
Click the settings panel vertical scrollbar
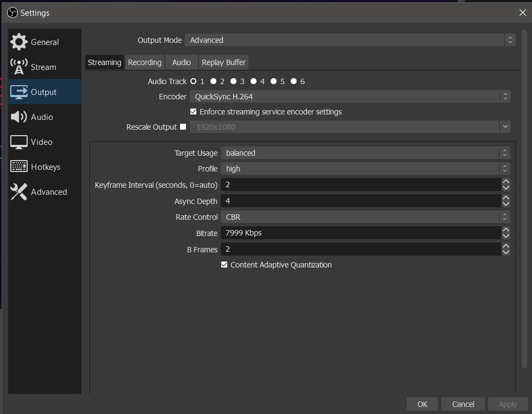pos(523,199)
